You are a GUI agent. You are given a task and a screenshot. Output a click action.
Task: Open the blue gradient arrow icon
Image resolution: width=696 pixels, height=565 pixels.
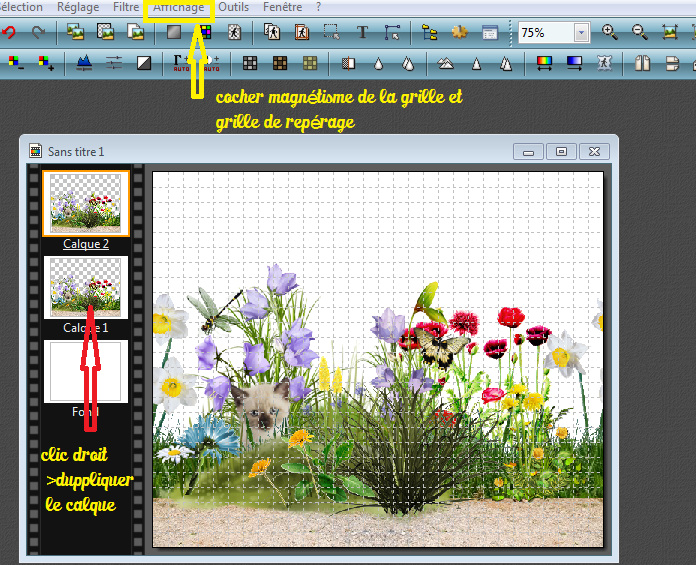[574, 63]
